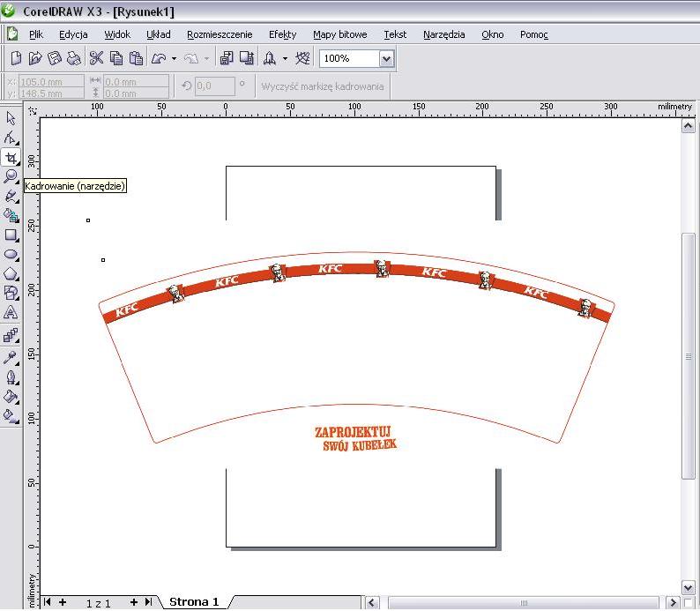The height and width of the screenshot is (611, 700).
Task: Select the Ellipse tool
Action: pyautogui.click(x=11, y=255)
